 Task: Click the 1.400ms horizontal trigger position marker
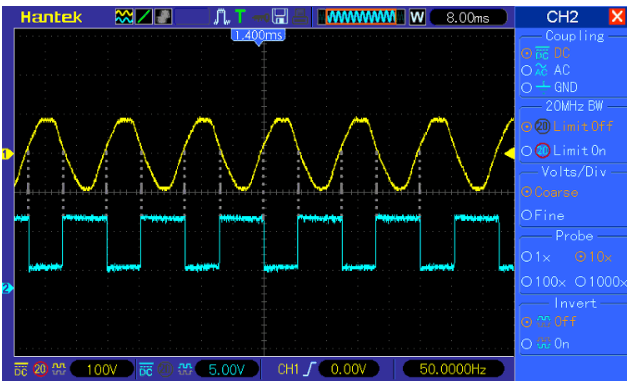click(258, 36)
